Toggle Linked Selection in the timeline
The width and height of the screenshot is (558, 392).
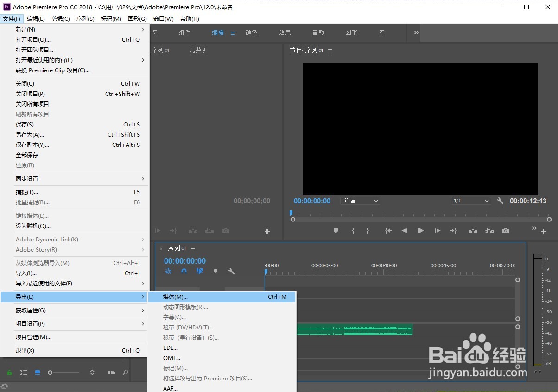pyautogui.click(x=200, y=271)
